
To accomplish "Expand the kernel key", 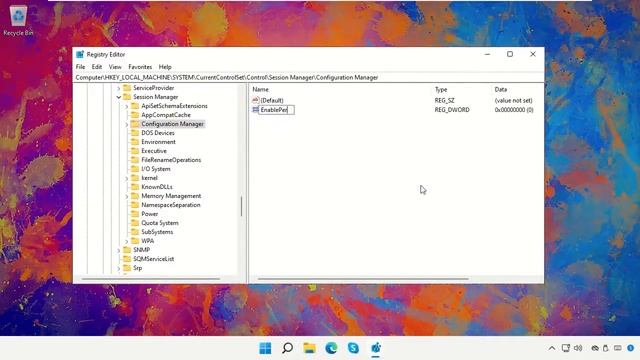I will click(x=127, y=178).
